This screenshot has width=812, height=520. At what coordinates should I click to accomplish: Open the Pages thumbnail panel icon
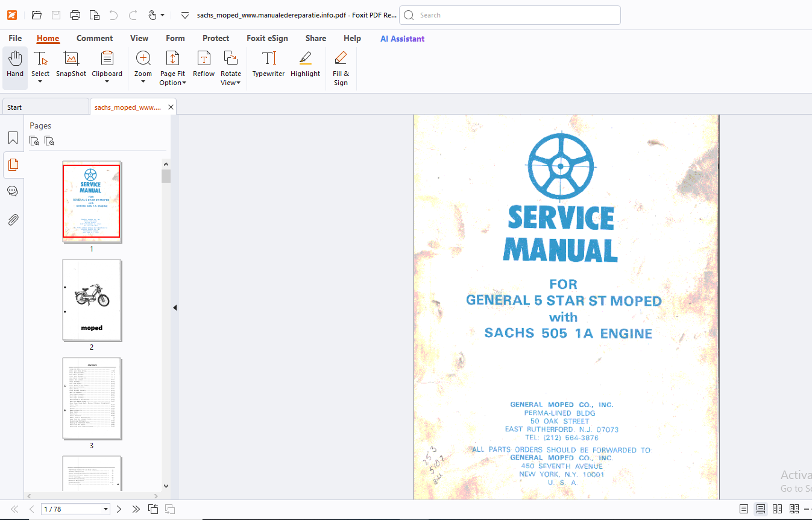point(13,165)
